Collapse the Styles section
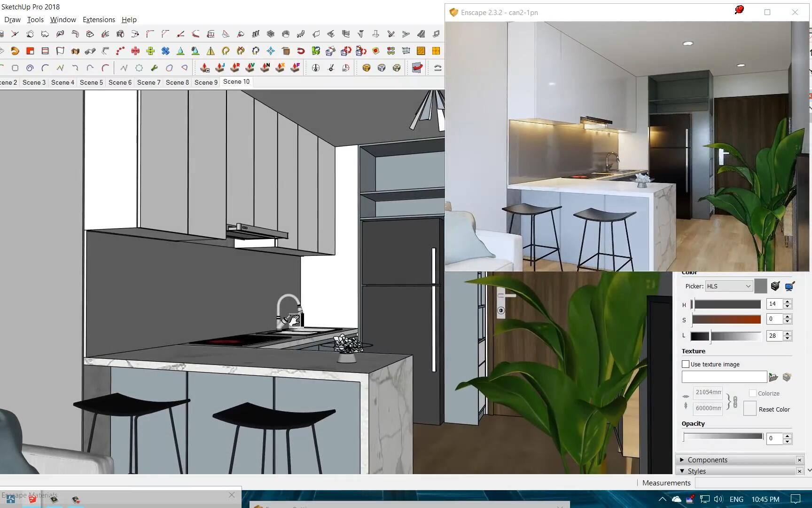 683,471
